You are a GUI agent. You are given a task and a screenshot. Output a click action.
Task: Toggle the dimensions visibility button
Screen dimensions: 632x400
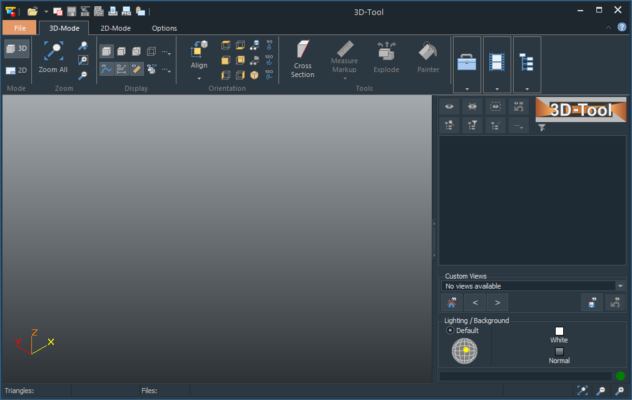[121, 69]
